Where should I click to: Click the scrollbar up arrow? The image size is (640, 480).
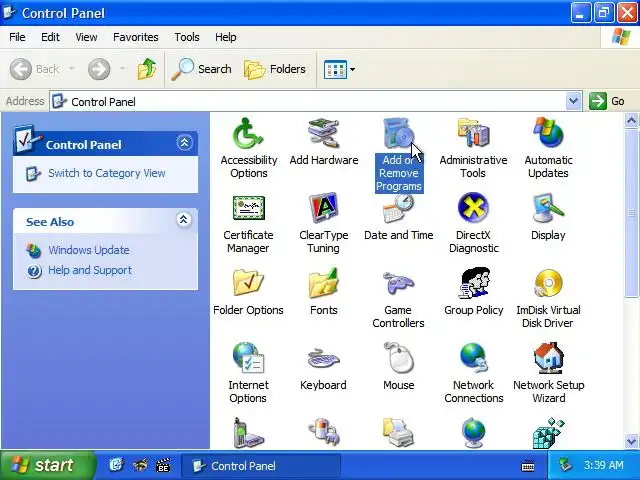pyautogui.click(x=631, y=120)
